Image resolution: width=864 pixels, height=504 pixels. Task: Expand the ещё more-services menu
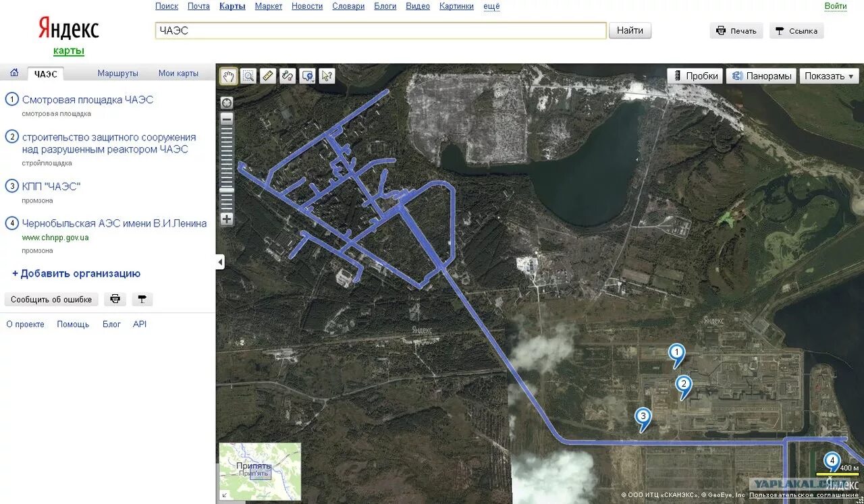[491, 6]
